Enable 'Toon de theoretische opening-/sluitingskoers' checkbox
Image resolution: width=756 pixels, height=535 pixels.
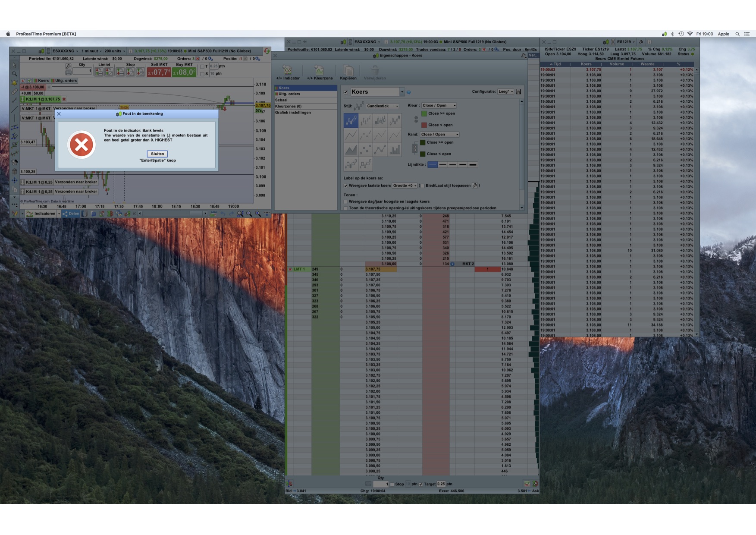pyautogui.click(x=346, y=208)
